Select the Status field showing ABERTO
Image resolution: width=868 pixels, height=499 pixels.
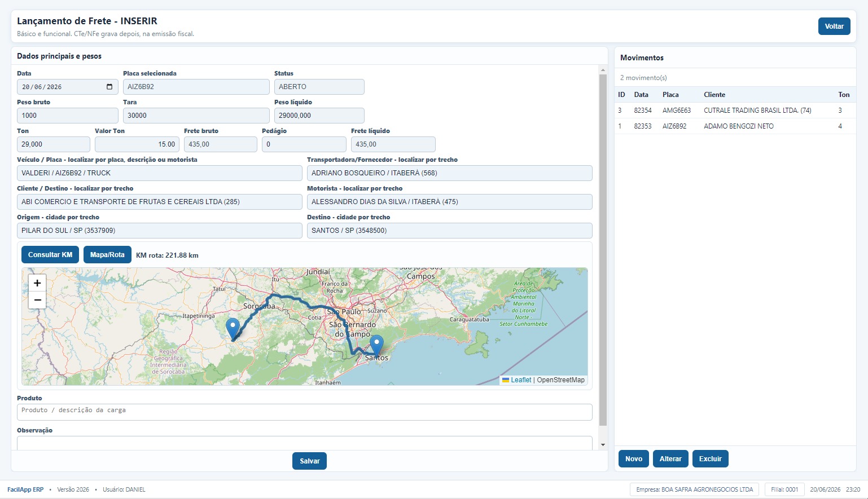pos(319,87)
